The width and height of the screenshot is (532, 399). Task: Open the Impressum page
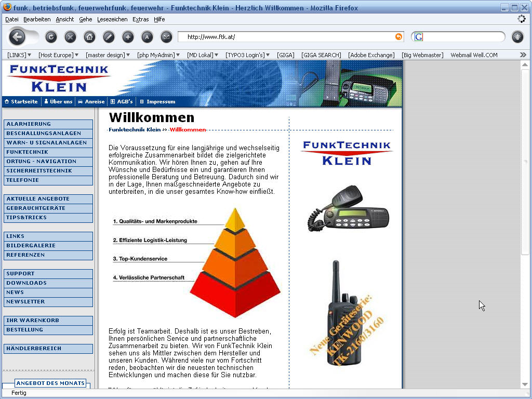click(158, 101)
